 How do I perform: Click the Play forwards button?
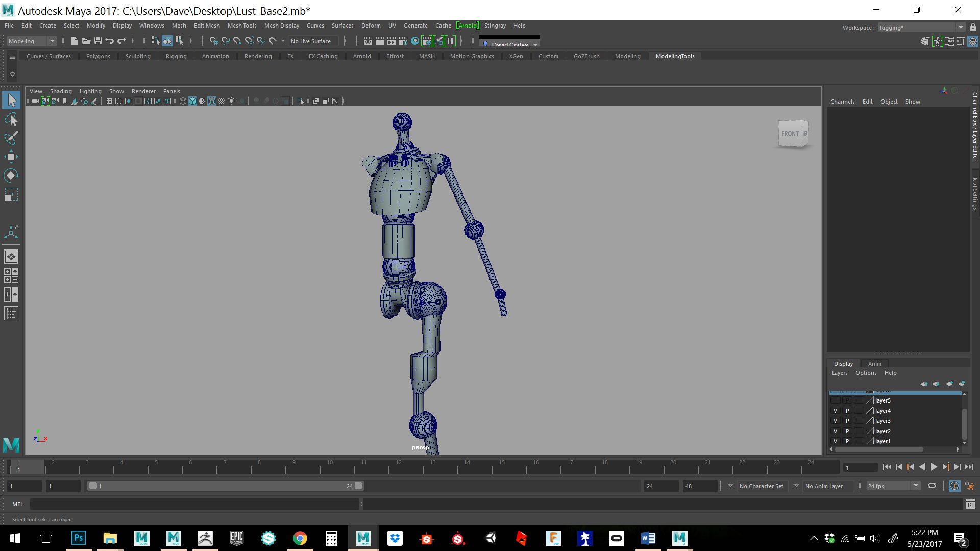[x=934, y=467]
